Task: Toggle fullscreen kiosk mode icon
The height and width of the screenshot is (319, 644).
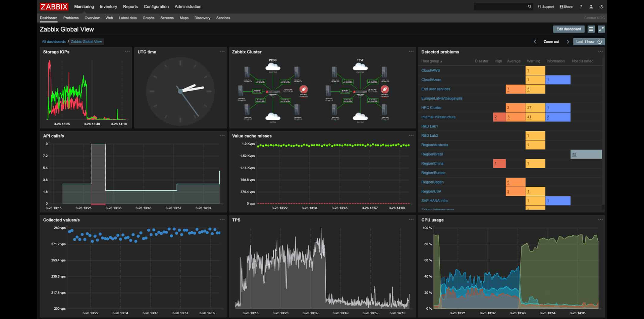Action: pyautogui.click(x=601, y=29)
